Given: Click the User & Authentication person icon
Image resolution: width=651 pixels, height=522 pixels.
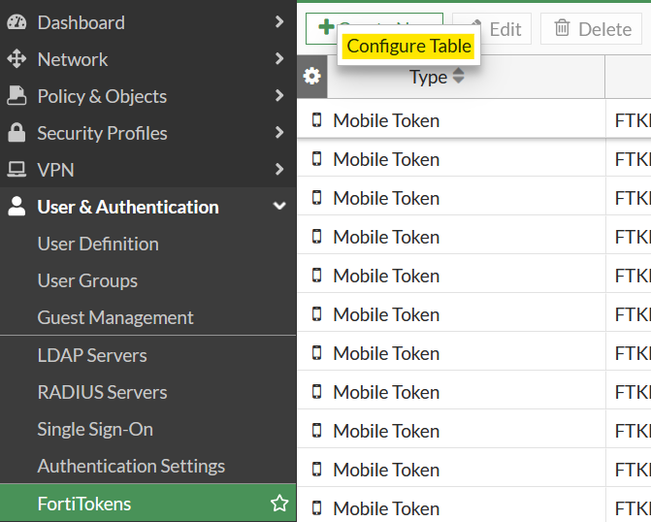Looking at the screenshot, I should coord(16,207).
